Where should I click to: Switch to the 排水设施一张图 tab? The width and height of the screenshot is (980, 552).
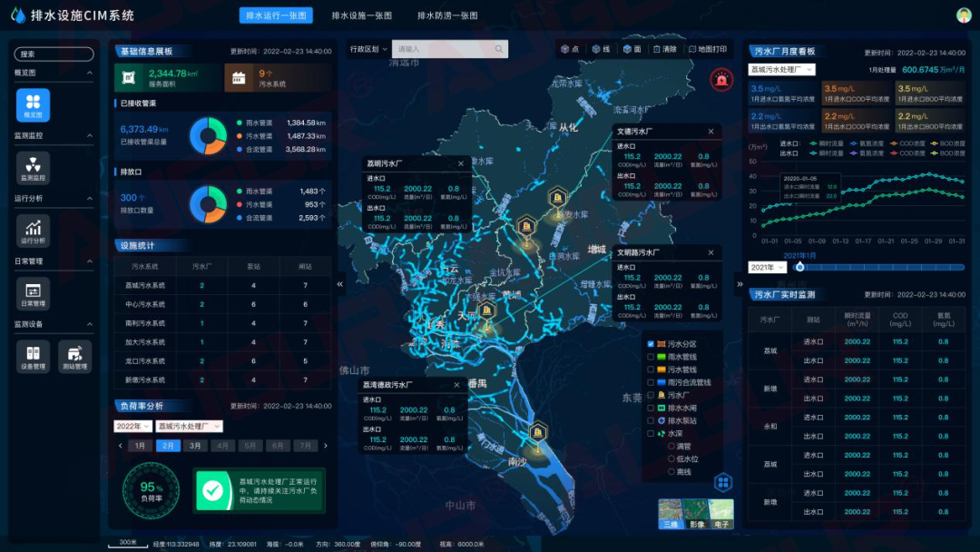pyautogui.click(x=361, y=15)
